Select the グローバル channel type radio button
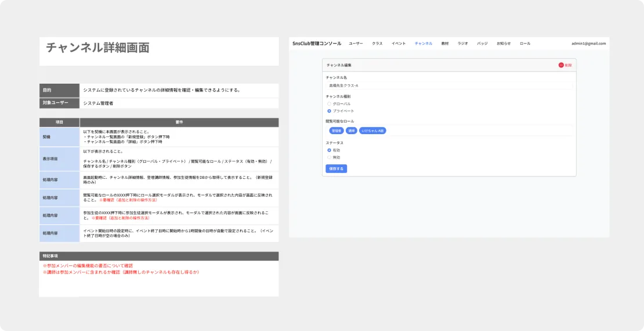The height and width of the screenshot is (331, 644). tap(329, 103)
